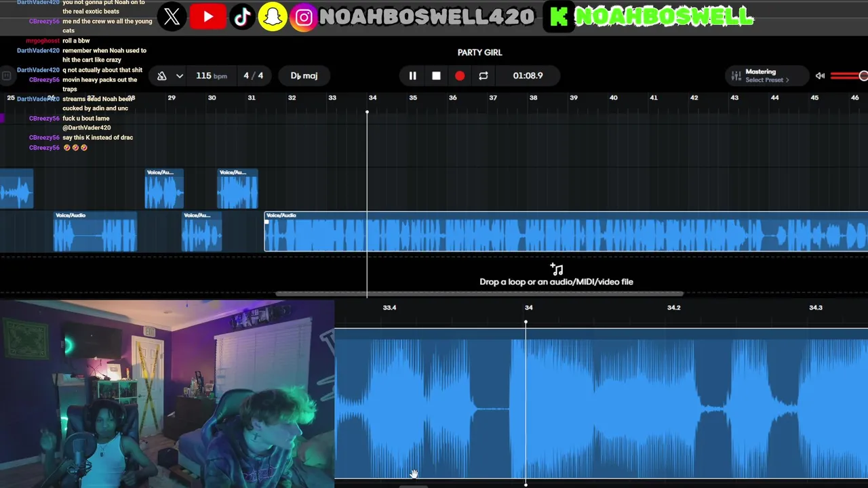The image size is (868, 488).
Task: Click the add music note icon
Action: tap(556, 269)
